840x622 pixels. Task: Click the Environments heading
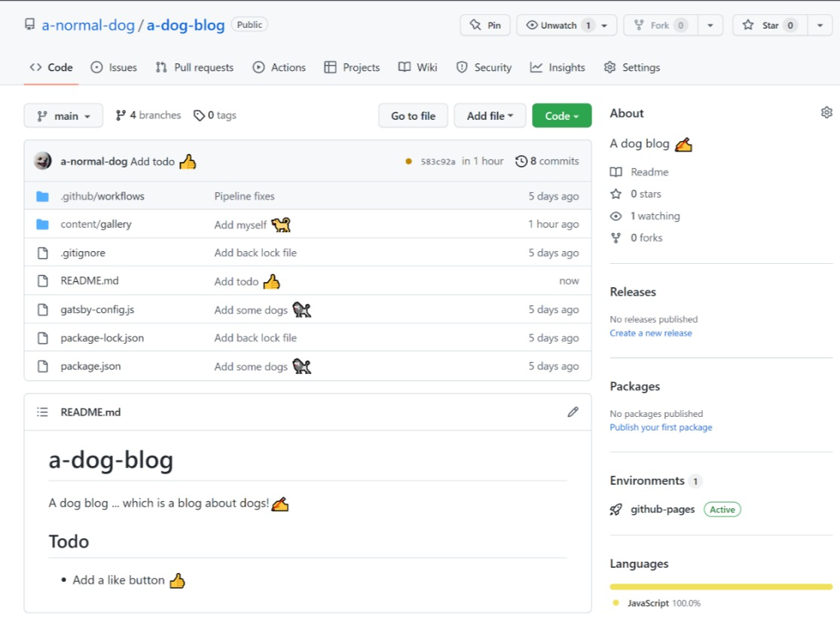point(647,480)
